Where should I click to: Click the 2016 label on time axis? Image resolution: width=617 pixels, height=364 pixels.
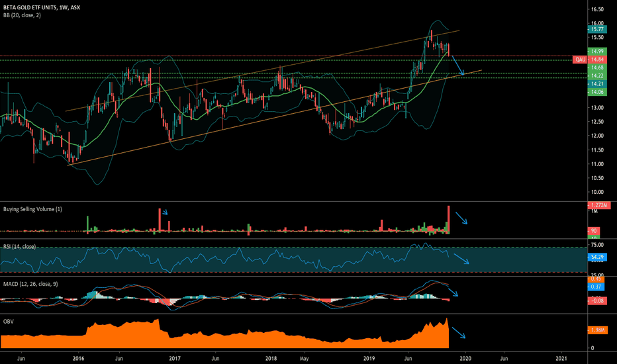pos(78,359)
